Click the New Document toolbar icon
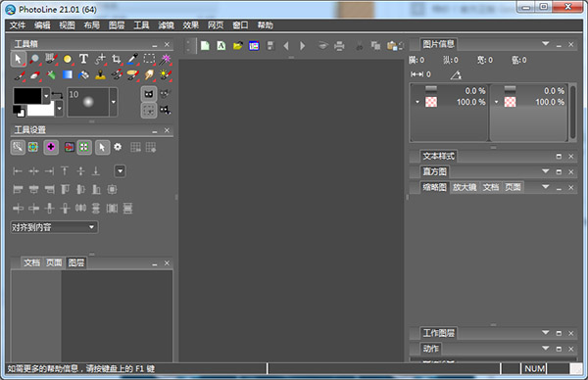The width and height of the screenshot is (588, 380). [205, 46]
